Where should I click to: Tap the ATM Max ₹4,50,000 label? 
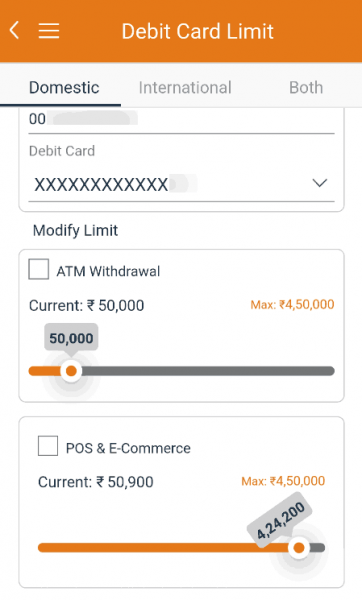click(x=292, y=305)
